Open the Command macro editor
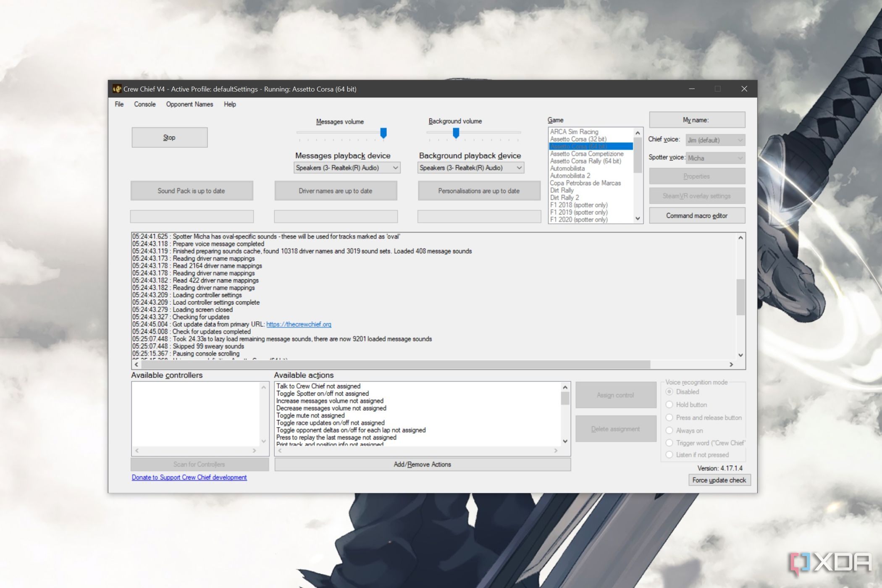Screen dimensions: 882x588 (x=696, y=215)
